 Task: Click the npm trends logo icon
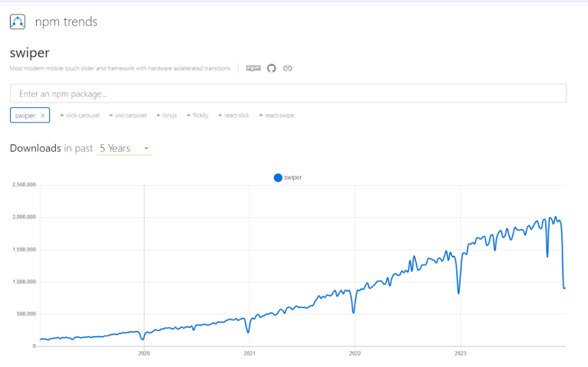click(18, 21)
